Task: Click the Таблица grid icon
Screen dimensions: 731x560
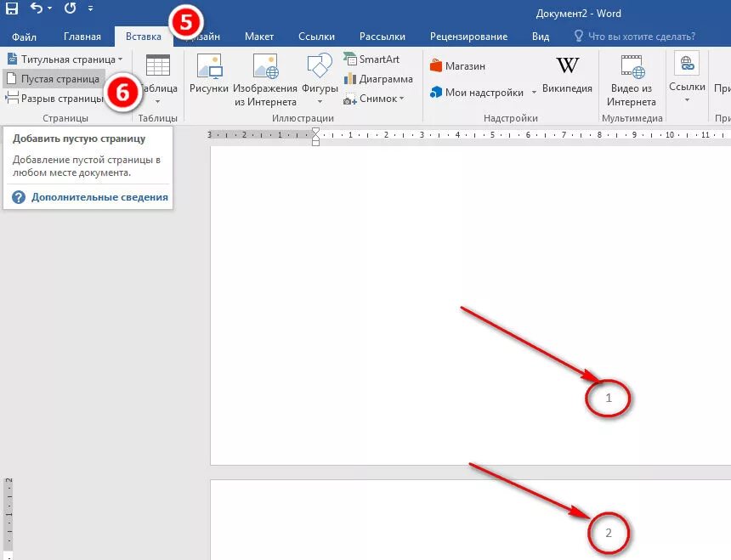Action: 158,65
